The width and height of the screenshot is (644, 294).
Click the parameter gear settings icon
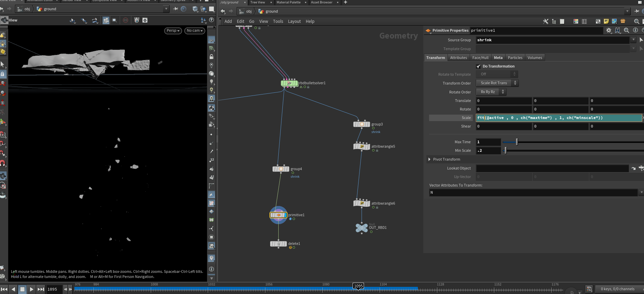(609, 30)
